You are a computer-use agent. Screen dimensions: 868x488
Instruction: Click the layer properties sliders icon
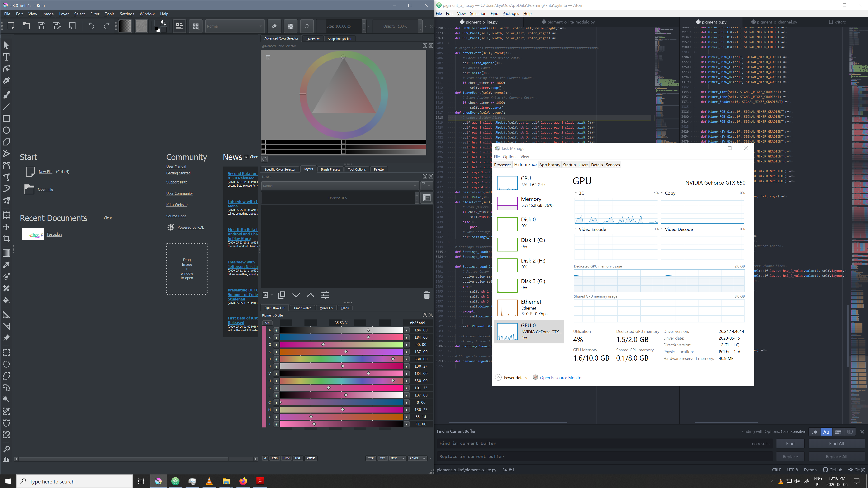pyautogui.click(x=325, y=295)
